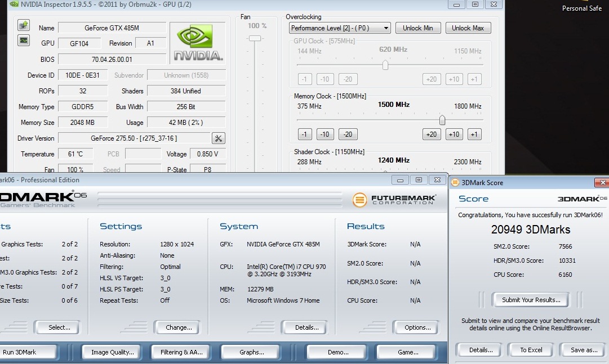This screenshot has height=364, width=609.
Task: Increase Memory Clock by 10 MHz
Action: click(x=454, y=134)
